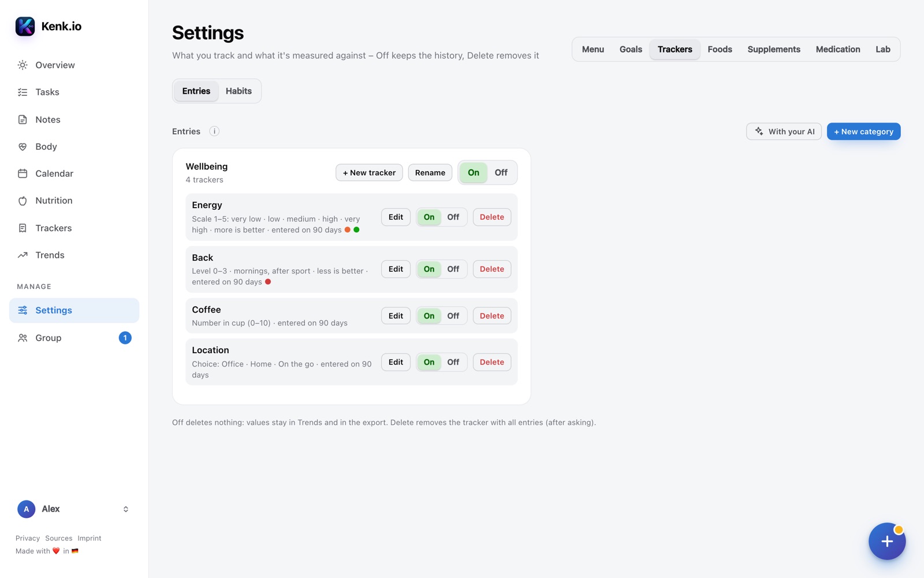
Task: Add a new tracker to Wellbeing
Action: (x=369, y=173)
